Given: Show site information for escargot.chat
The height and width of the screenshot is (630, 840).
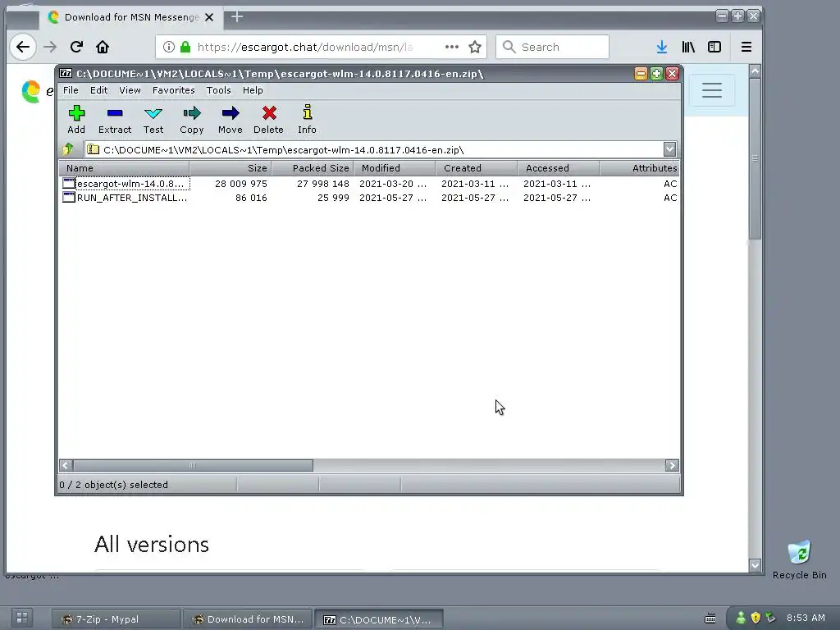Looking at the screenshot, I should pyautogui.click(x=169, y=47).
